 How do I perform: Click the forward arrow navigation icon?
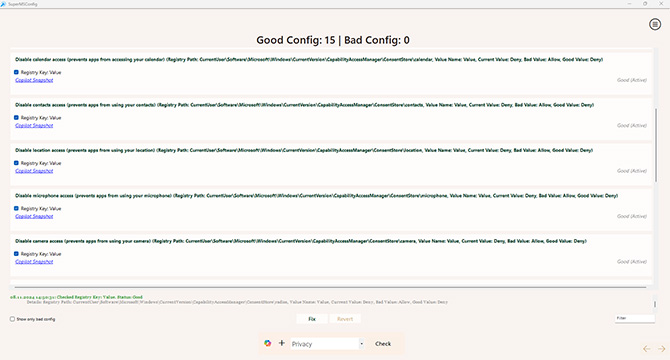(661, 349)
